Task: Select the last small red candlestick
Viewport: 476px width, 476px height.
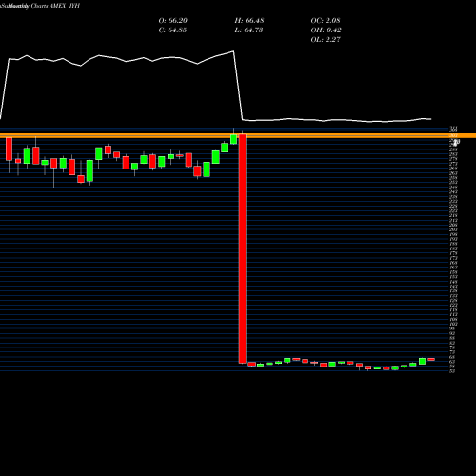Action: pyautogui.click(x=431, y=359)
